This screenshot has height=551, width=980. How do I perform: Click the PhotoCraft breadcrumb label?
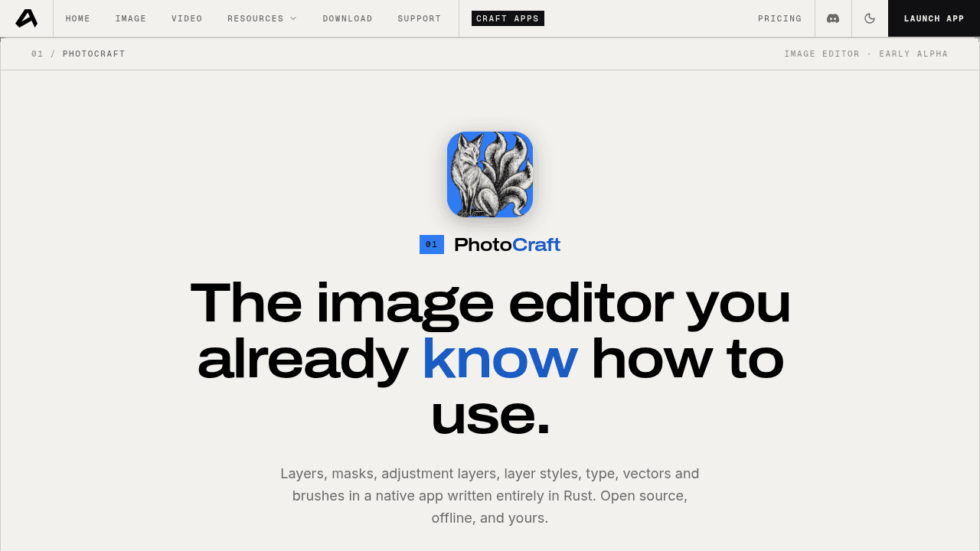point(94,54)
